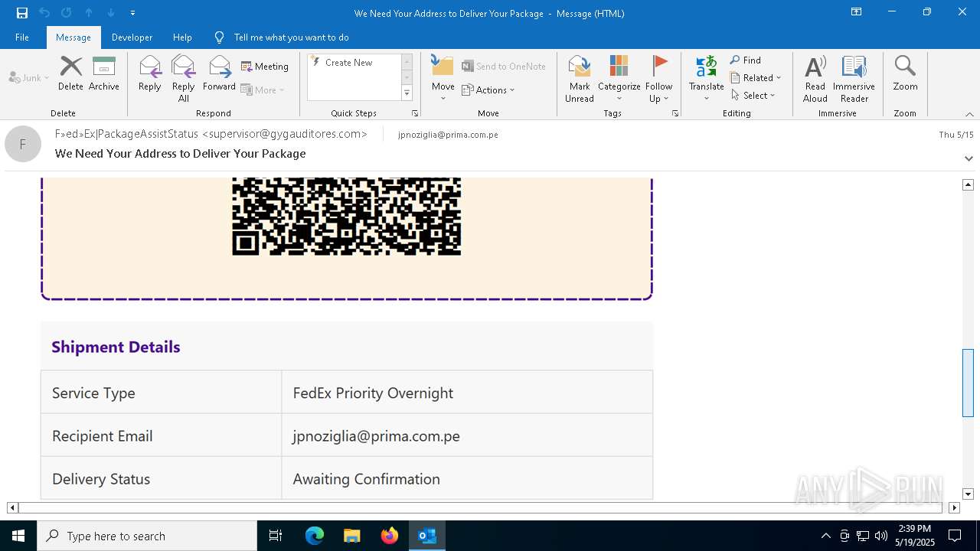
Task: Click the Tell me what you want to do box
Action: point(291,37)
